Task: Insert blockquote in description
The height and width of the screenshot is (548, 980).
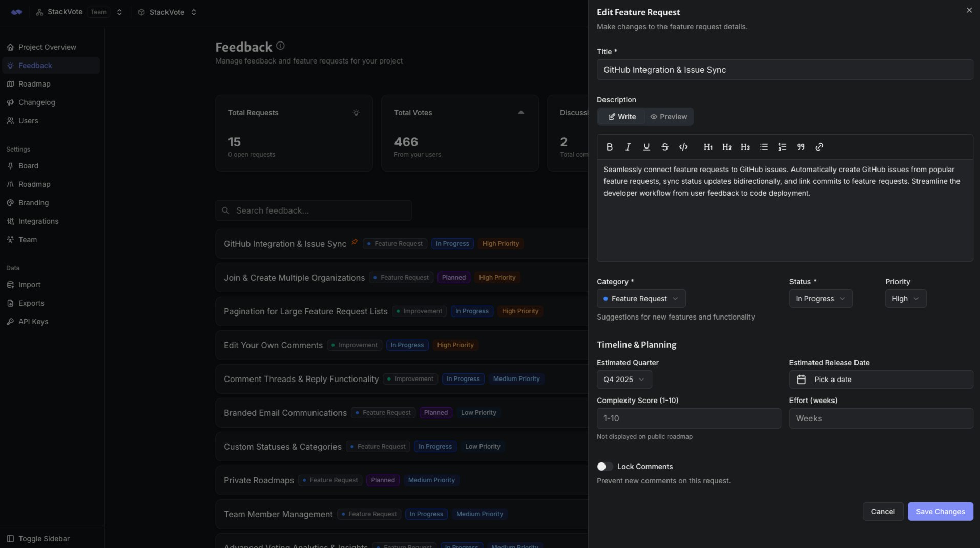Action: pyautogui.click(x=801, y=147)
